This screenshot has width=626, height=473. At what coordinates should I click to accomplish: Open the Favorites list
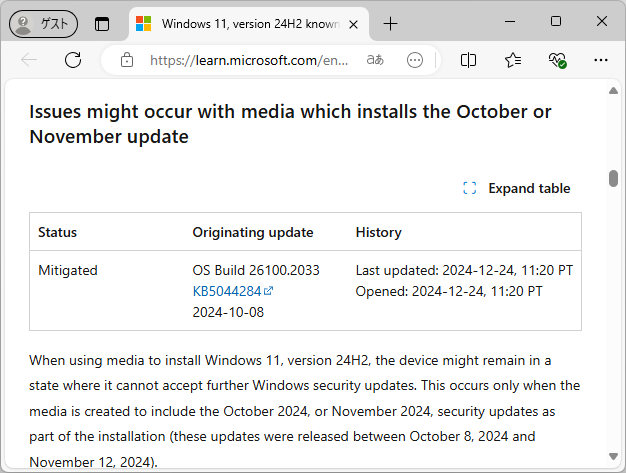[513, 60]
